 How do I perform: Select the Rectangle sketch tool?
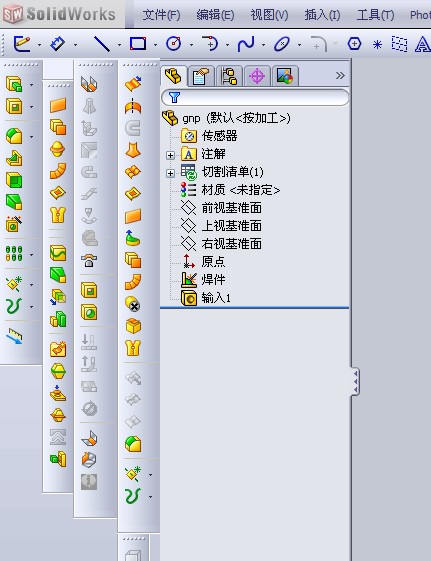(x=138, y=44)
